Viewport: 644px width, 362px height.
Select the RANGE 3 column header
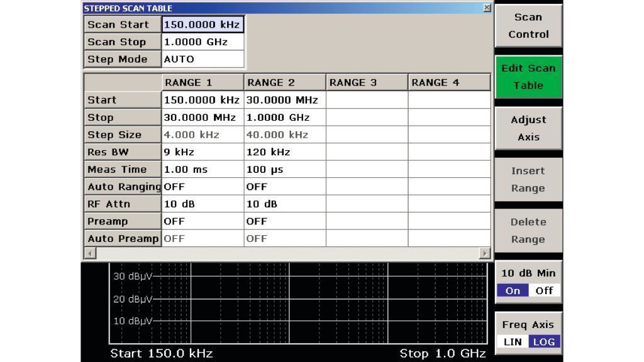pos(367,82)
